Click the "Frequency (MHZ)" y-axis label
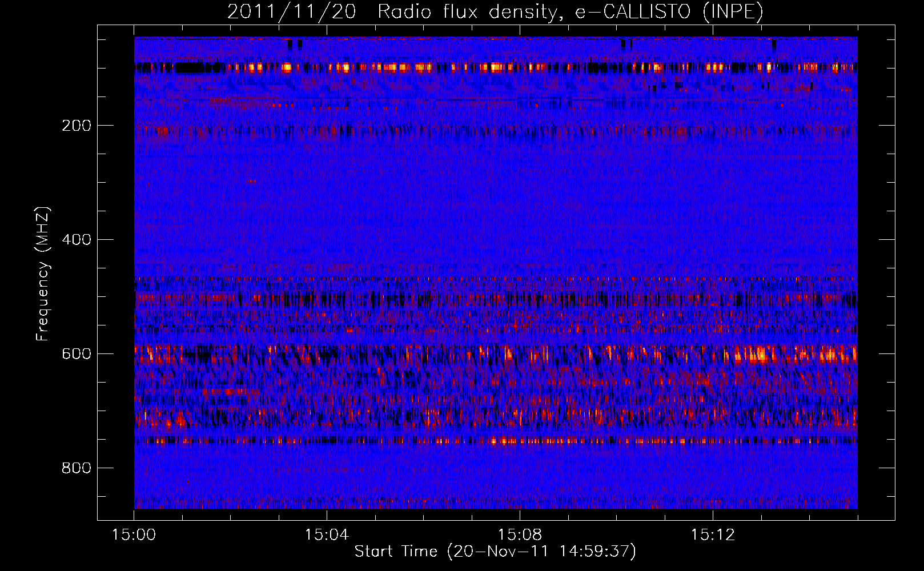924x571 pixels. point(43,274)
